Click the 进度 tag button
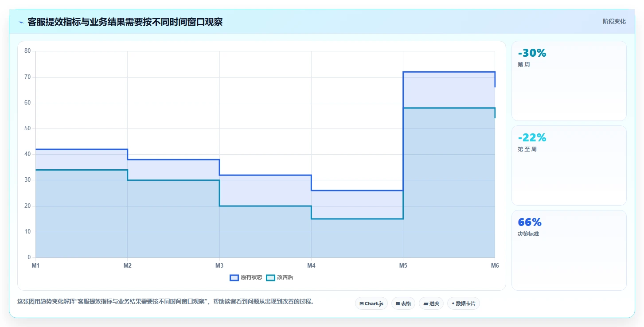This screenshot has height=327, width=644. [x=431, y=304]
